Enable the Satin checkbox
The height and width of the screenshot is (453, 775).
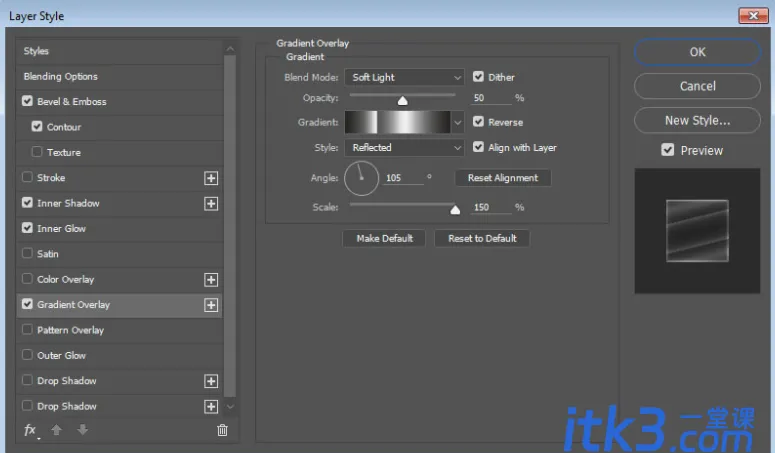[x=27, y=253]
